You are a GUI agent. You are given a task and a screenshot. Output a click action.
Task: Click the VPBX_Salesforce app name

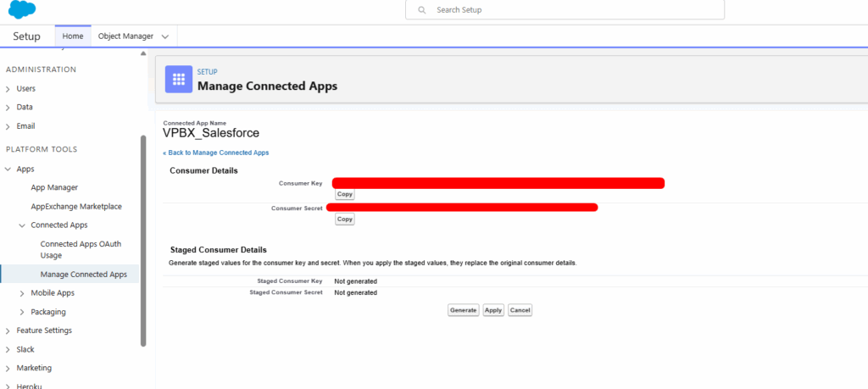(211, 133)
